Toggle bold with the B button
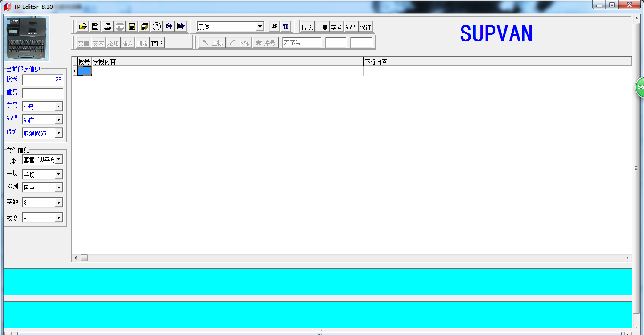Image resolution: width=644 pixels, height=335 pixels. [x=274, y=26]
